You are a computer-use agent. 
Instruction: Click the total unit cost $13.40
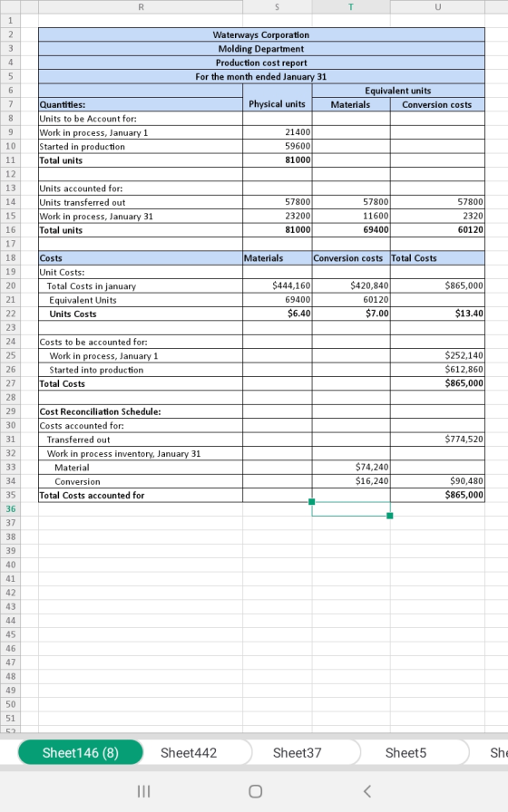tap(469, 314)
